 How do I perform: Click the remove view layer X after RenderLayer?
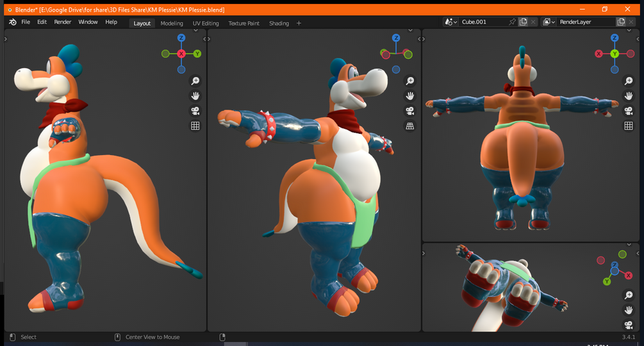[x=631, y=22]
